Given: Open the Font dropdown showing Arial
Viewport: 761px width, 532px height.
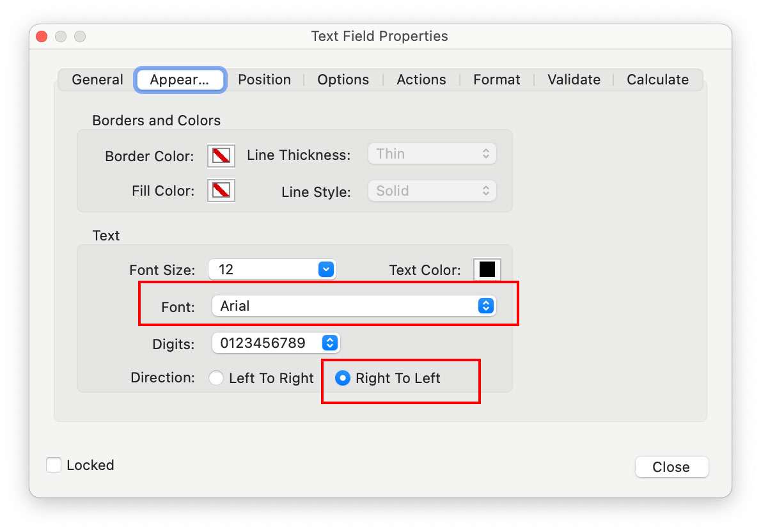Looking at the screenshot, I should 354,306.
